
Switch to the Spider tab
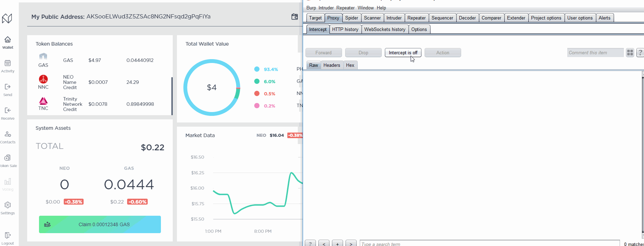pos(351,18)
